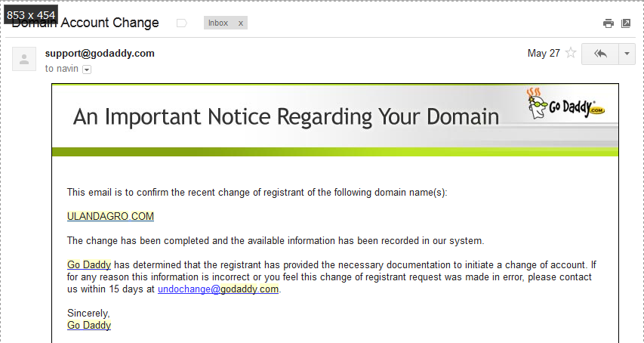Toggle the importance marker beside subject

(x=181, y=23)
